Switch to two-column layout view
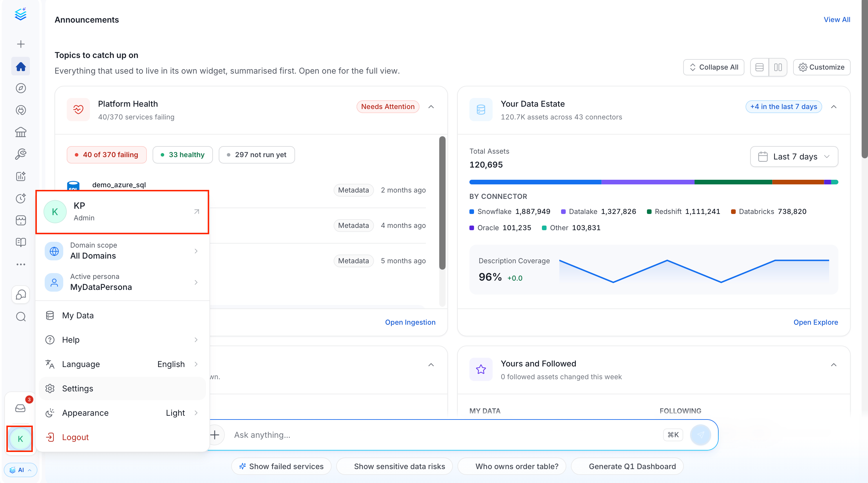The width and height of the screenshot is (868, 483). 778,67
